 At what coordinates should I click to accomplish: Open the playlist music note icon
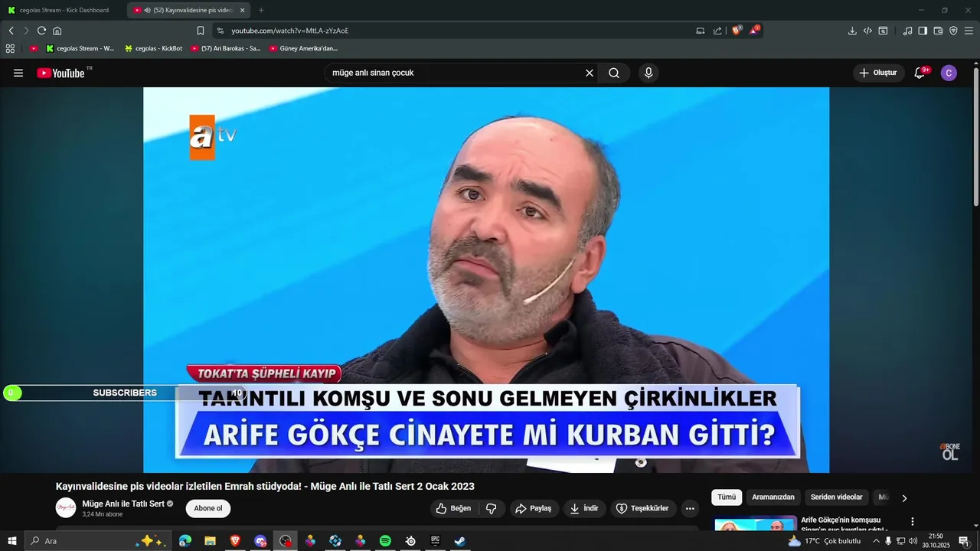(907, 31)
